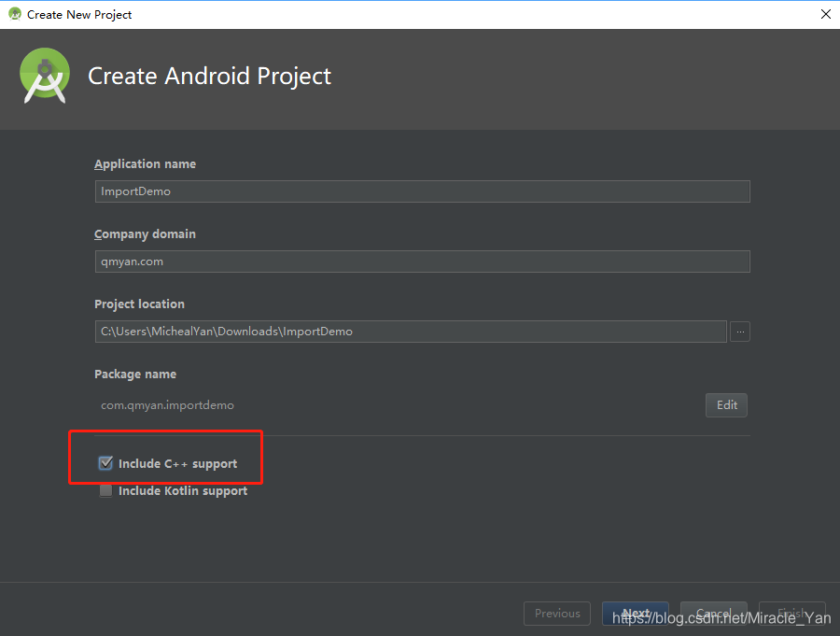The image size is (840, 636).
Task: Click the Android Studio logo in header
Action: pos(45,76)
